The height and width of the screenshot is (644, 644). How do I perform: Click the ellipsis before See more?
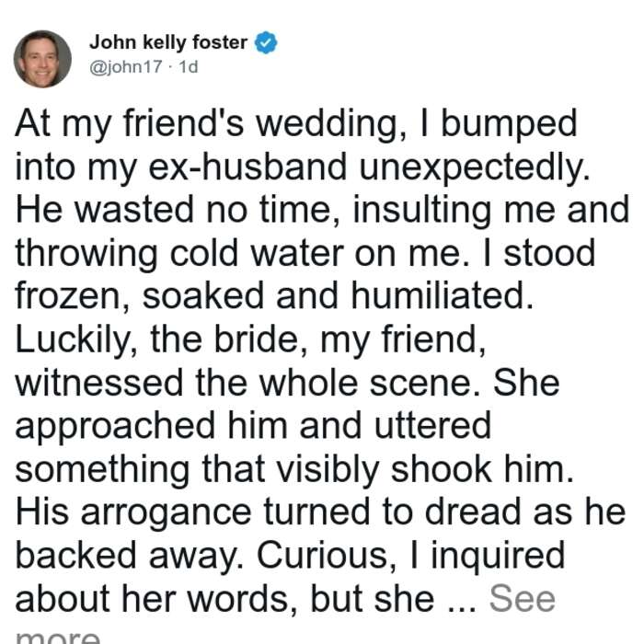tap(461, 608)
